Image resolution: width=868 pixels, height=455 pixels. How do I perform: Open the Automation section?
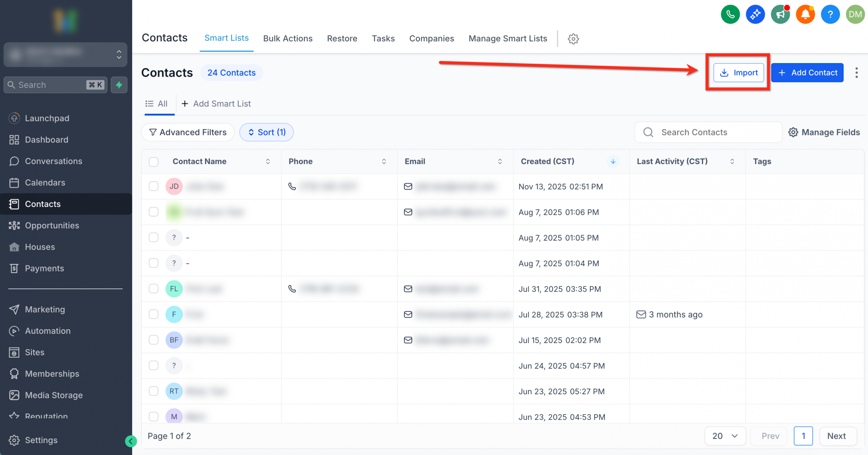(47, 331)
